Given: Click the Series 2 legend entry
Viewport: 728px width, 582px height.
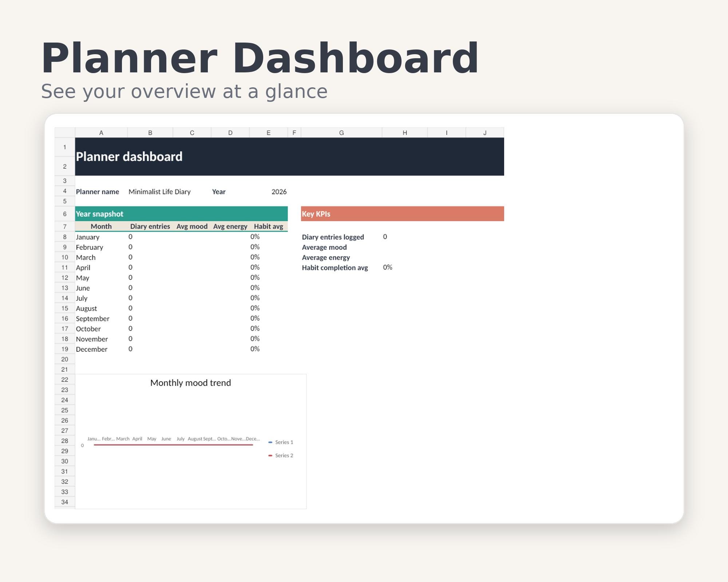Looking at the screenshot, I should click(281, 455).
